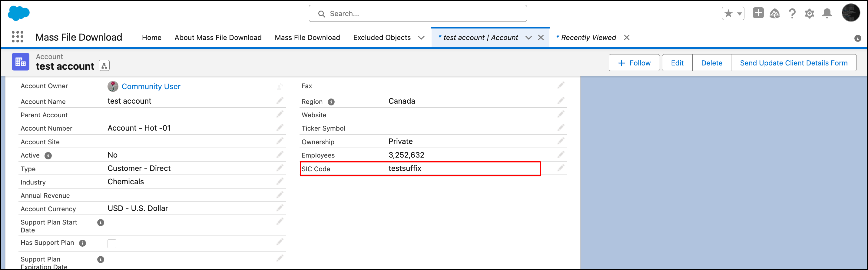Edit Account Number with pencil icon
This screenshot has width=868, height=270.
[x=280, y=128]
